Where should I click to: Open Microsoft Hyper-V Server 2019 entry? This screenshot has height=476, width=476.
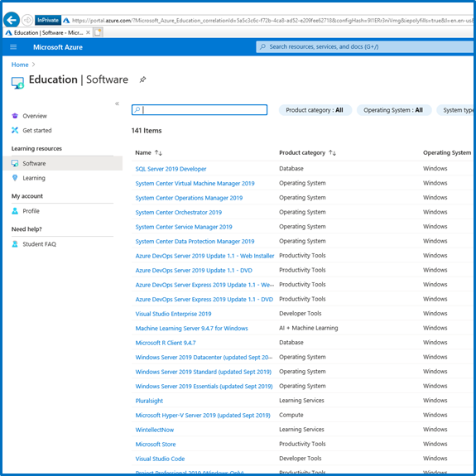(203, 416)
